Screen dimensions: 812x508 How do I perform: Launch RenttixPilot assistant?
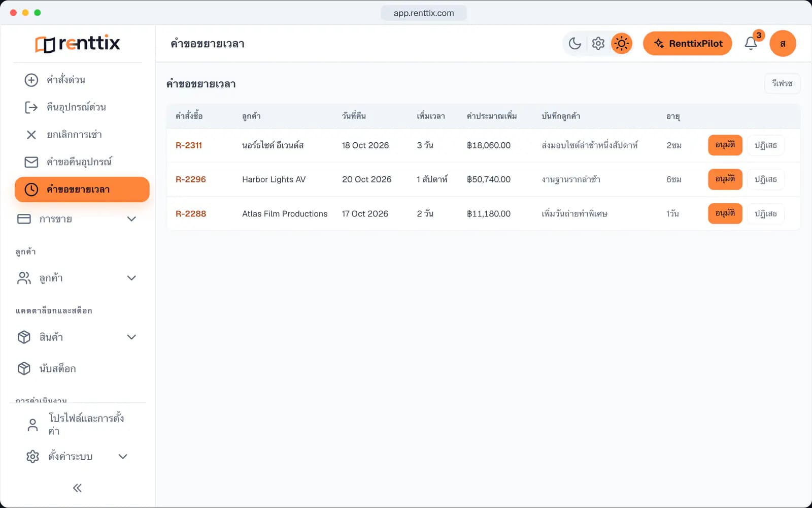coord(688,44)
